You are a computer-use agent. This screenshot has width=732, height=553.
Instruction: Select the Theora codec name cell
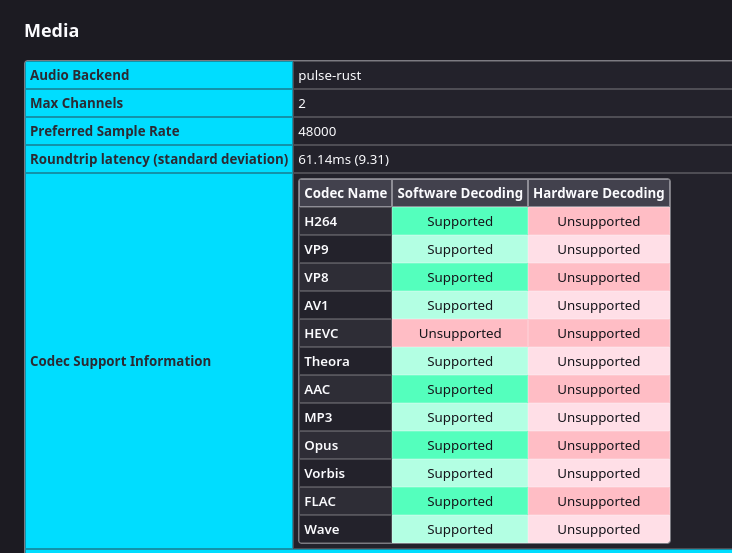tap(345, 361)
